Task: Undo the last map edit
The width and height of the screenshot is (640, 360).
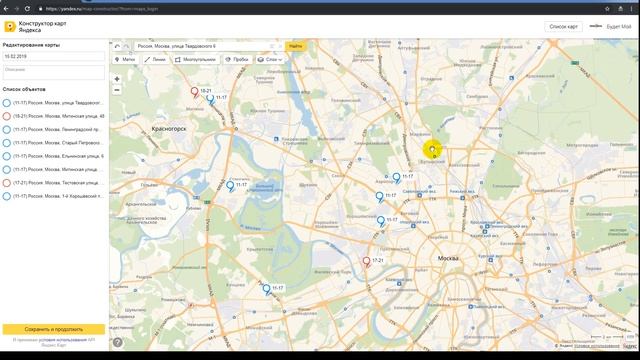Action: tap(117, 47)
